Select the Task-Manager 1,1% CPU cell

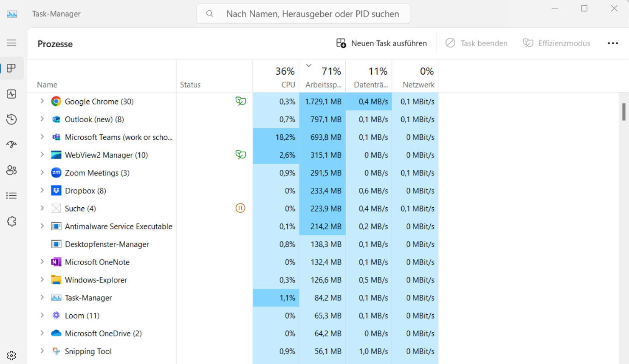coord(276,298)
